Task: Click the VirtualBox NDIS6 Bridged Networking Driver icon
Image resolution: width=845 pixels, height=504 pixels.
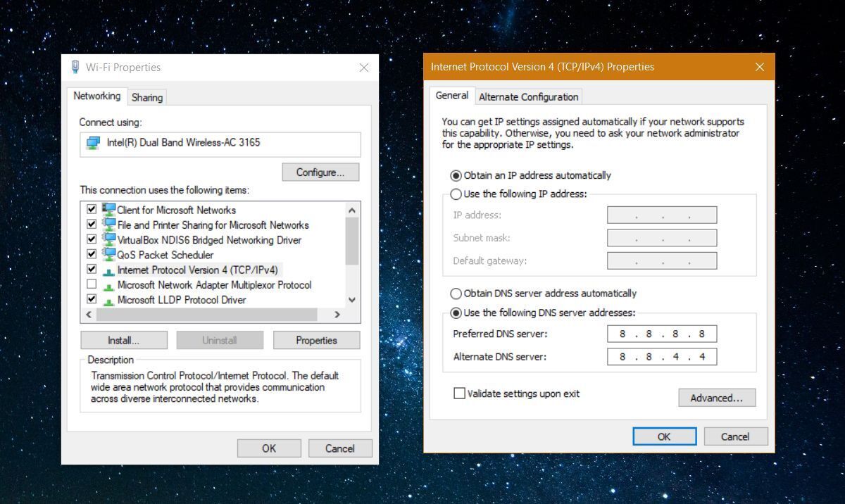Action: coord(108,240)
